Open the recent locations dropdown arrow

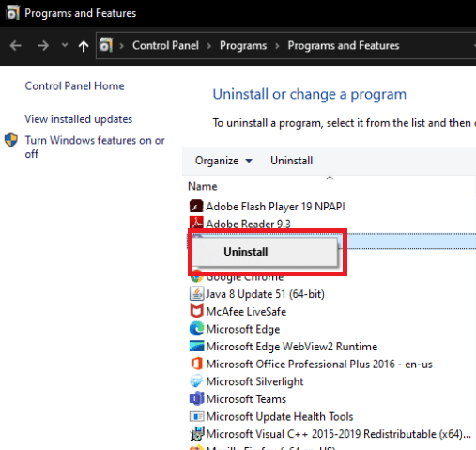pos(65,45)
